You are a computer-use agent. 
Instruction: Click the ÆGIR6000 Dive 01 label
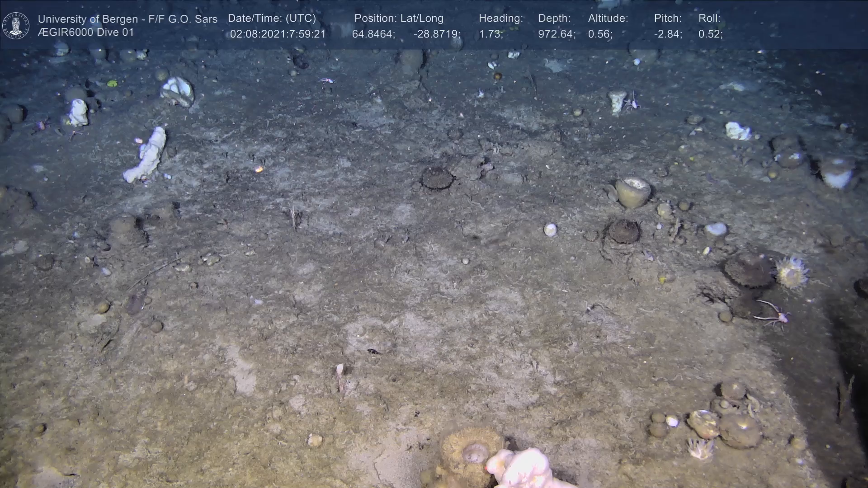point(86,33)
